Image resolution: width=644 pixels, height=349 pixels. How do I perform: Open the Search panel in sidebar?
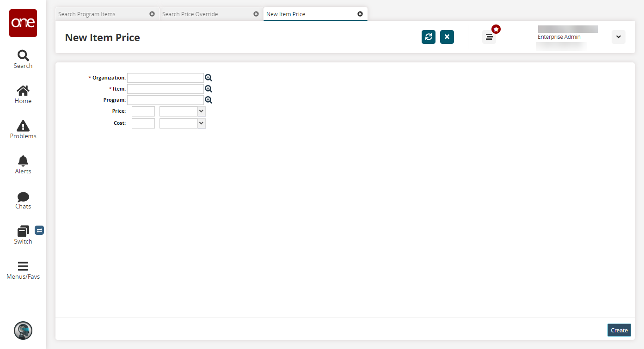tap(23, 59)
